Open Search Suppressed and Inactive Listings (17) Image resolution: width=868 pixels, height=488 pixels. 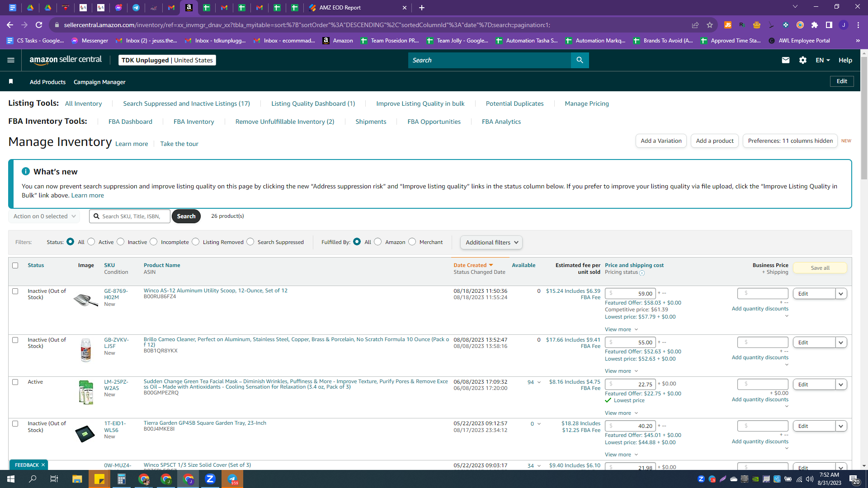pos(186,103)
